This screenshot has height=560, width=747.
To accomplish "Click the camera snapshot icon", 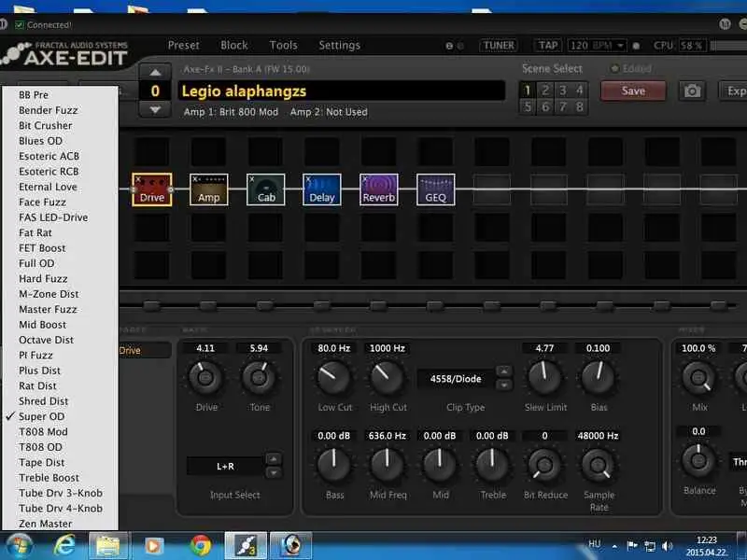I will click(x=692, y=91).
